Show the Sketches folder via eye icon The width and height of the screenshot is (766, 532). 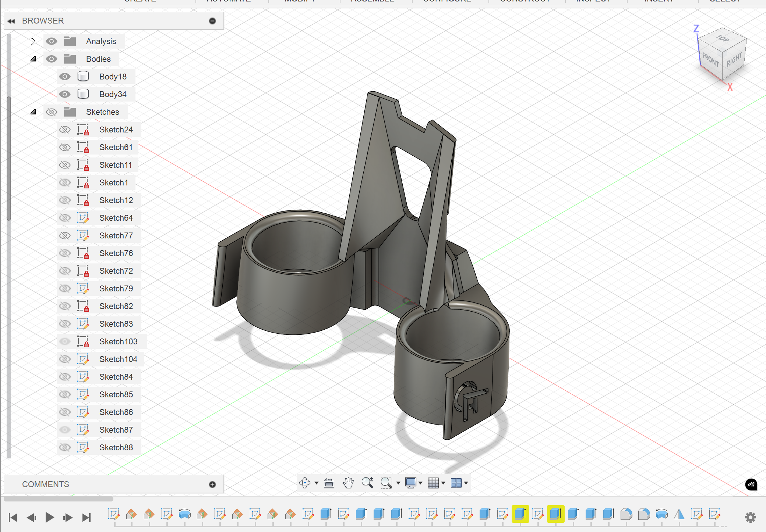[x=52, y=112]
